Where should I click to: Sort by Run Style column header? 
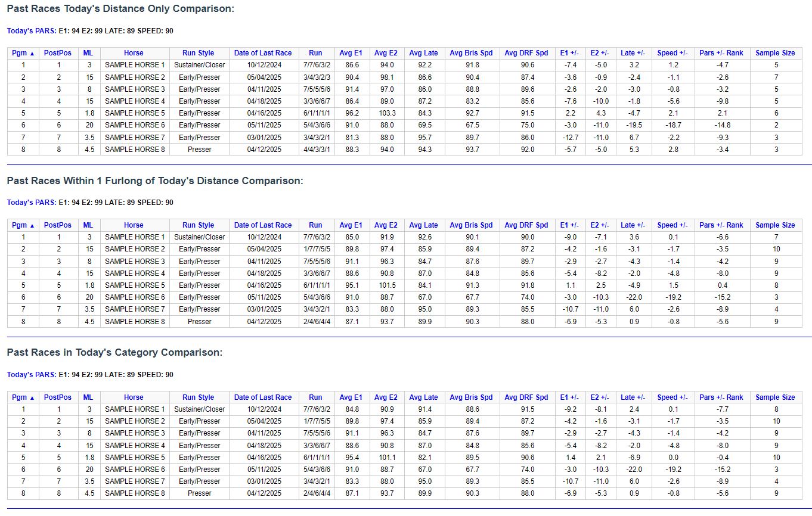point(198,52)
